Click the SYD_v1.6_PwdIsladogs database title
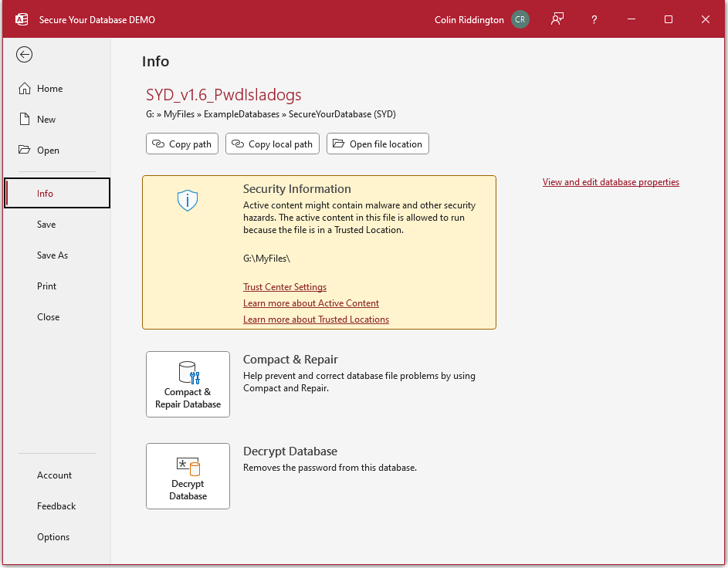 tap(224, 95)
